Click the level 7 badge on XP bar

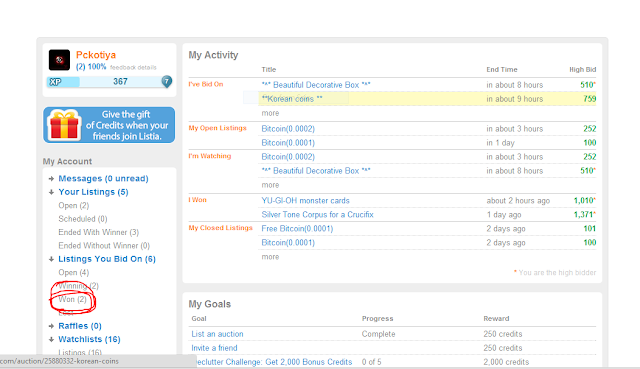click(167, 82)
